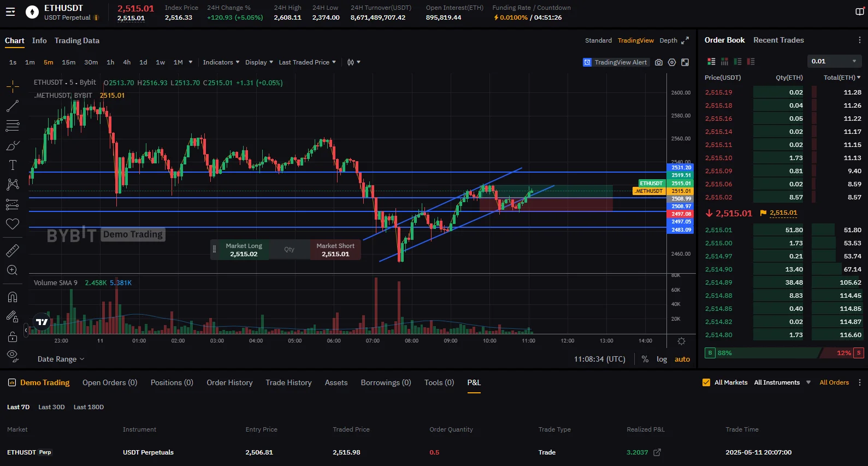Select the 15m timeframe
This screenshot has width=868, height=466.
(69, 62)
